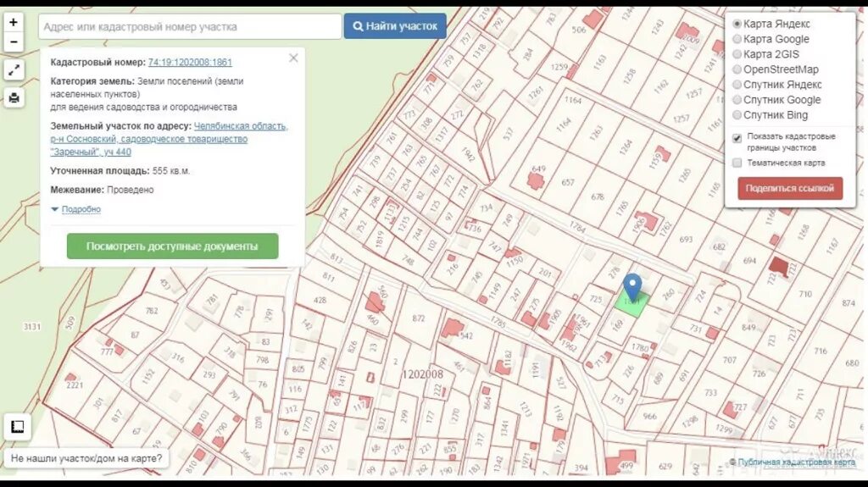Zoom out the map with minus button
The width and height of the screenshot is (868, 487).
[x=14, y=42]
